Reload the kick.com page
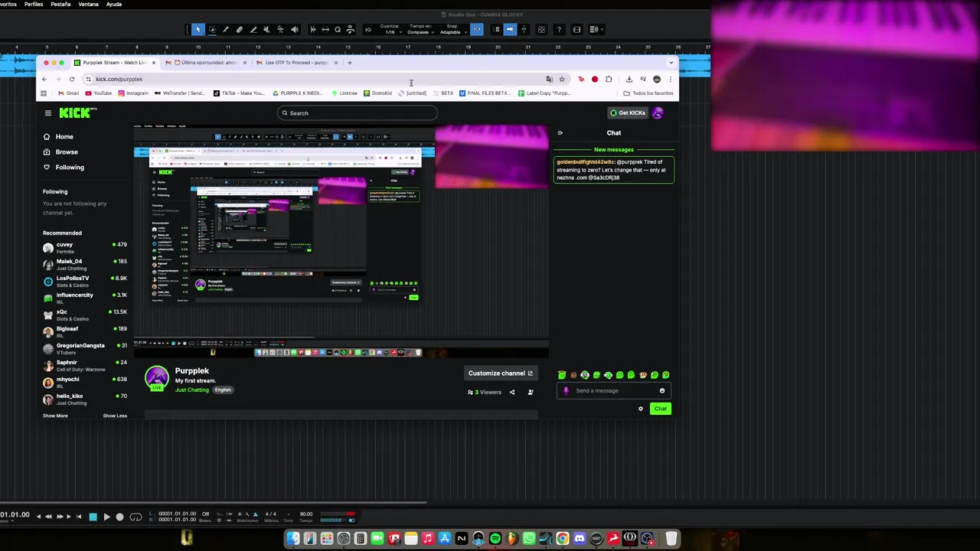 coord(72,79)
